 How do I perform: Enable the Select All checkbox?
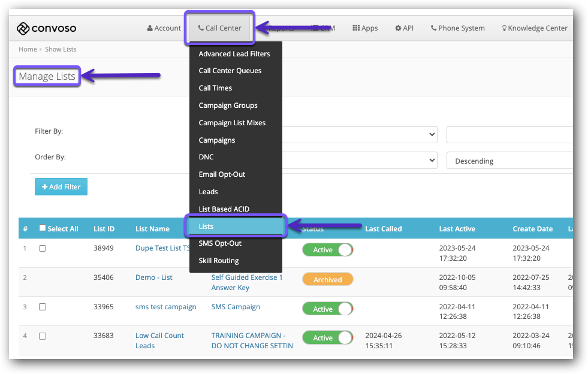point(41,228)
